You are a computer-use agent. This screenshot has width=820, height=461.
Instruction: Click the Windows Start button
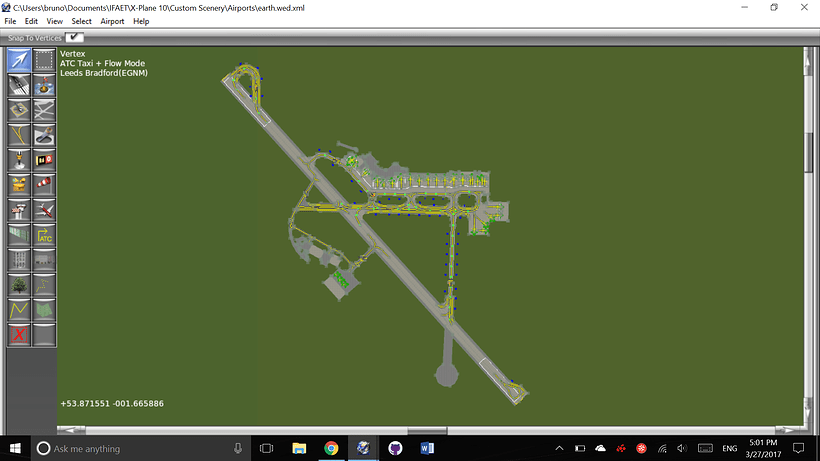click(15, 448)
